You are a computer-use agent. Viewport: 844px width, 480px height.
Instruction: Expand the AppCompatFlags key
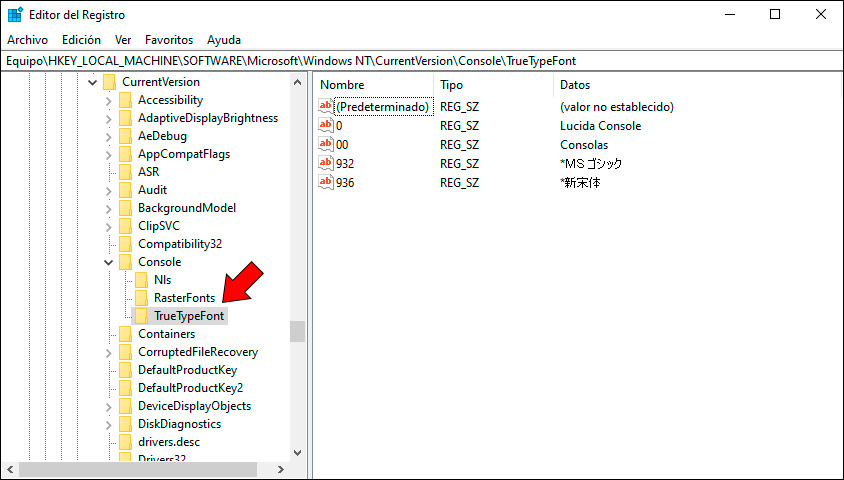[x=108, y=154]
